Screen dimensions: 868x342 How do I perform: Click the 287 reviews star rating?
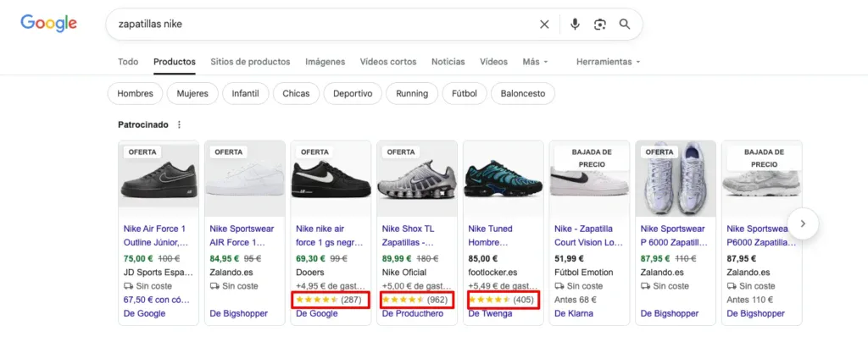(327, 300)
